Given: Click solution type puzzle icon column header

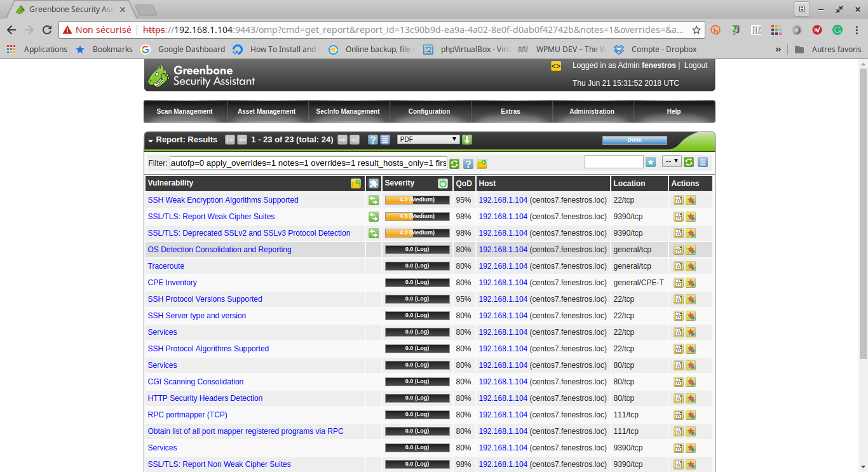Looking at the screenshot, I should pos(374,184).
